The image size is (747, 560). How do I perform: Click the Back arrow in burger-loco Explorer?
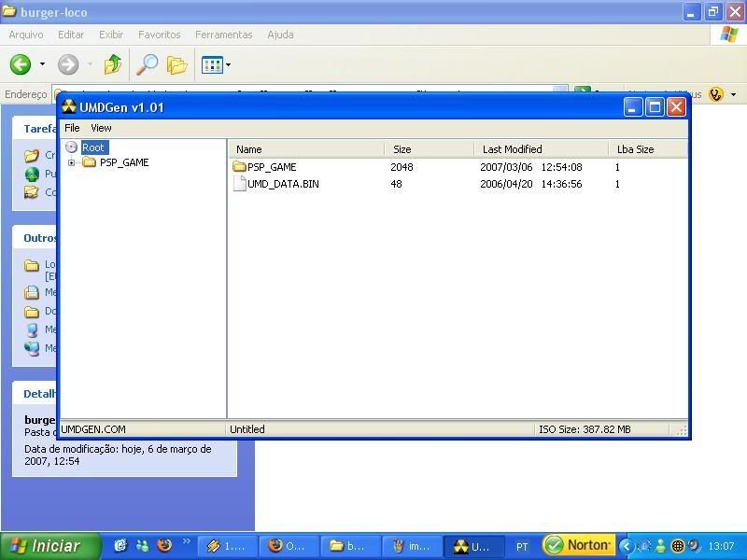(21, 64)
